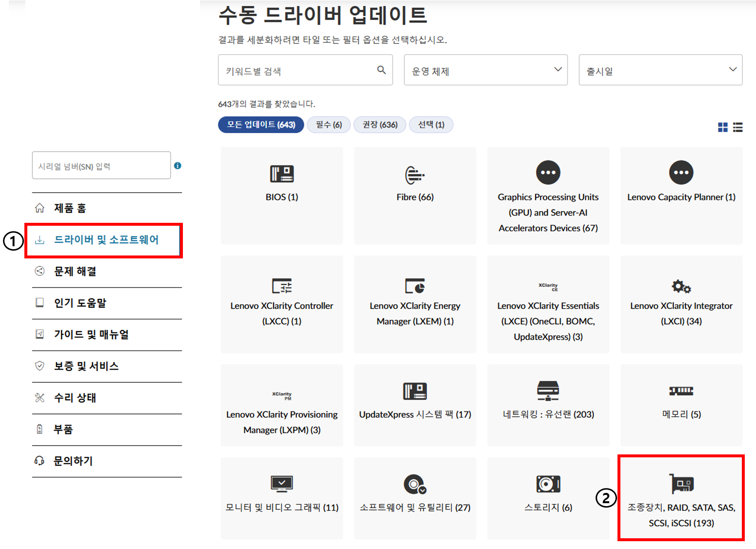The width and height of the screenshot is (756, 549).
Task: Select the 선택 (1) filter tab
Action: click(x=431, y=125)
